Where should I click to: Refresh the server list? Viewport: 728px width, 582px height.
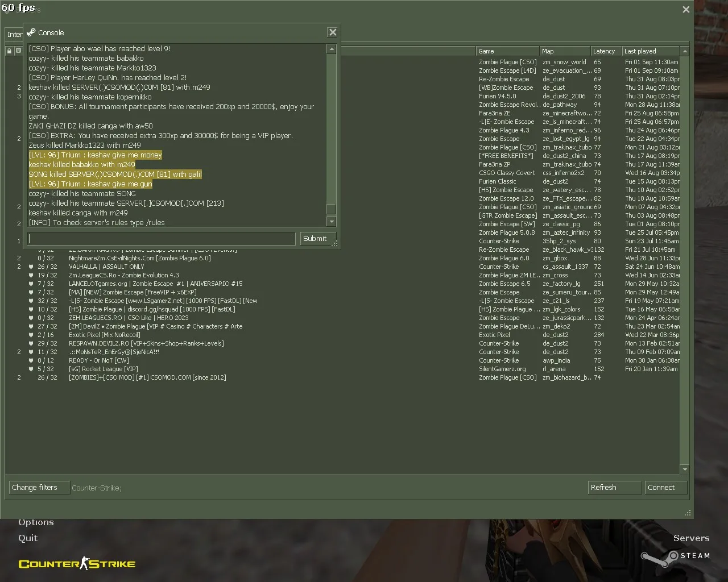click(615, 488)
